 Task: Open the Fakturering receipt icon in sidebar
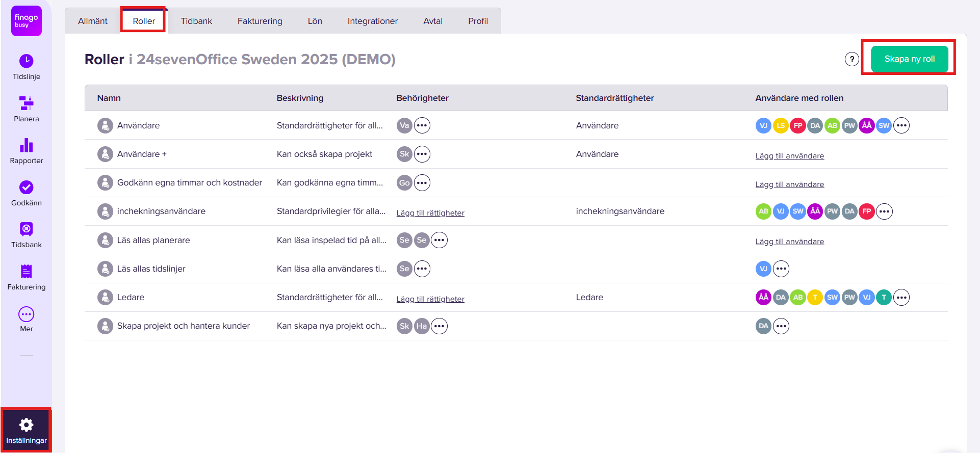point(27,272)
